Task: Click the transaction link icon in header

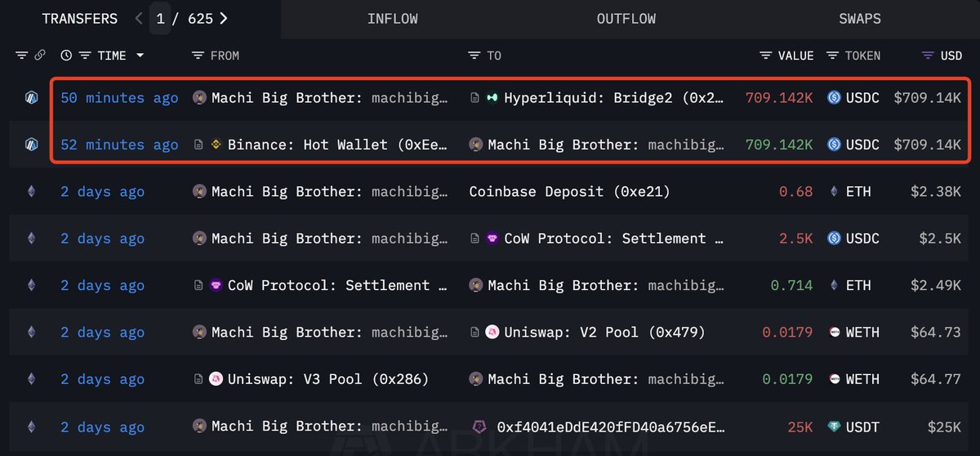Action: [39, 56]
